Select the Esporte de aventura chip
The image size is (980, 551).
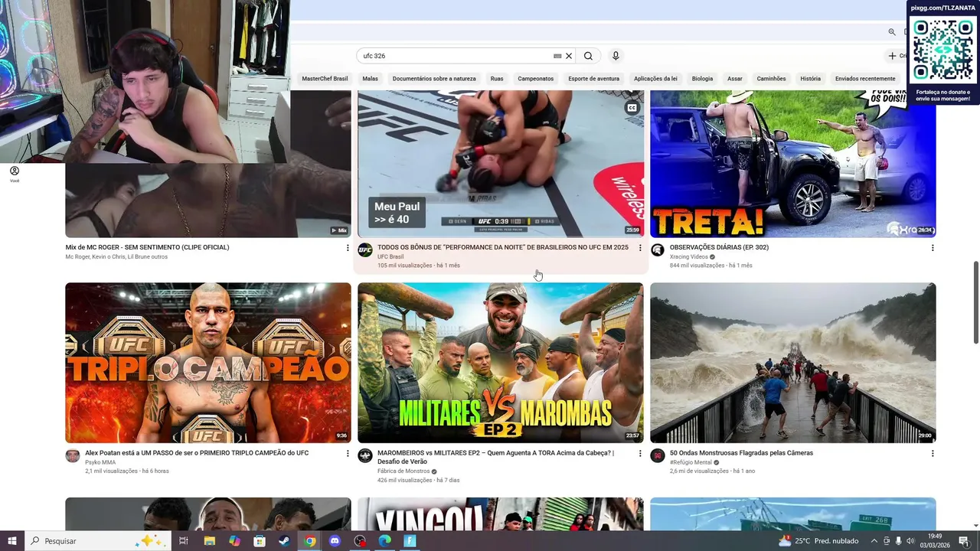[x=594, y=79]
